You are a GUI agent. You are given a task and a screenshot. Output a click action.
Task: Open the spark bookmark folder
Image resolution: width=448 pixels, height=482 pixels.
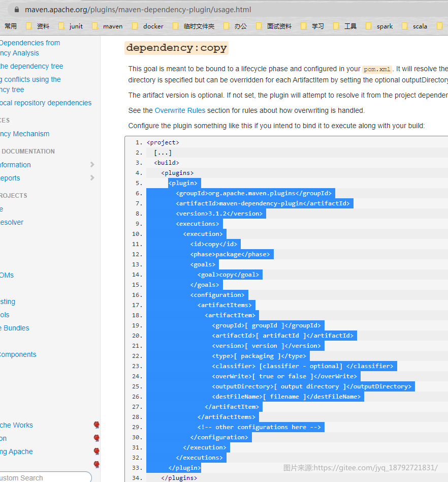(x=379, y=26)
